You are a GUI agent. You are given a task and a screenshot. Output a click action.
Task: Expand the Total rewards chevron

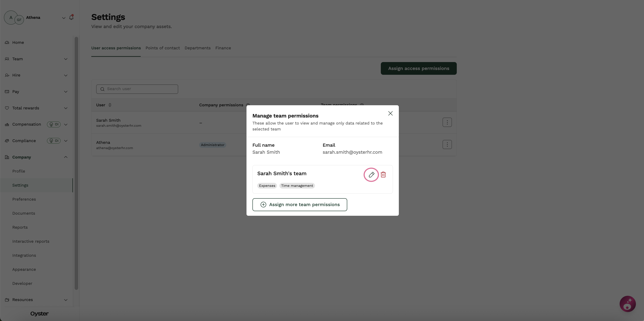click(66, 108)
